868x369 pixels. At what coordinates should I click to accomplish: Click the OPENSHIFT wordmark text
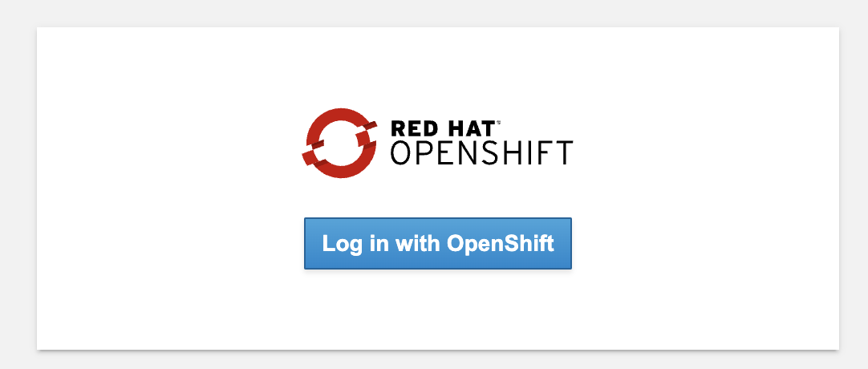(481, 153)
